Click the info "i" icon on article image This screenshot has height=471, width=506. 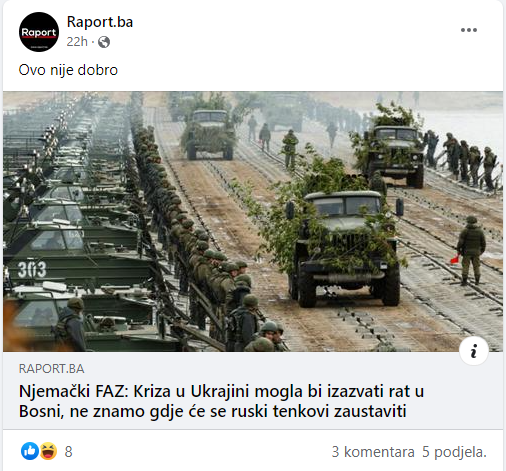(474, 351)
